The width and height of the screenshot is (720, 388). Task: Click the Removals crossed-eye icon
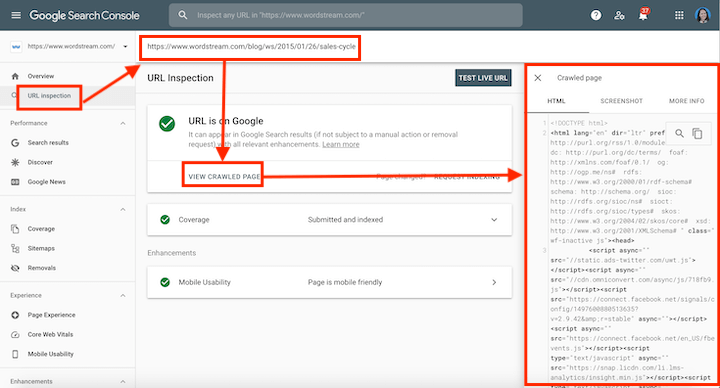15,268
